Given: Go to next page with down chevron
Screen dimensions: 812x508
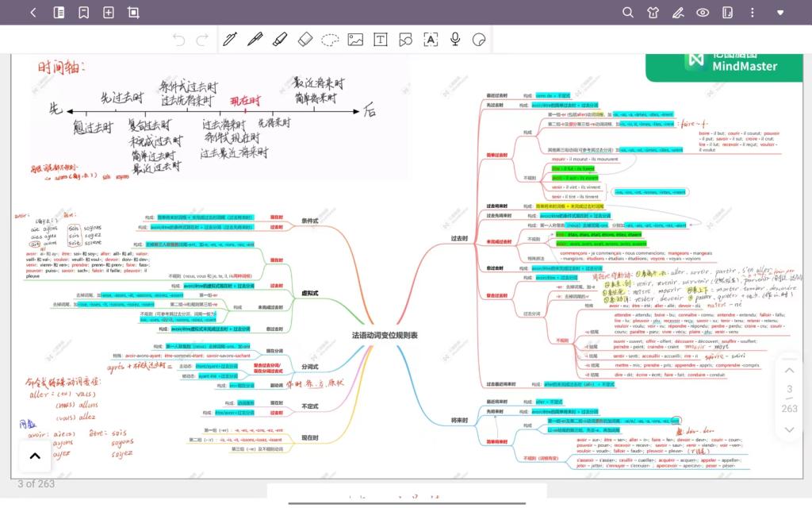Looking at the screenshot, I should click(x=789, y=429).
